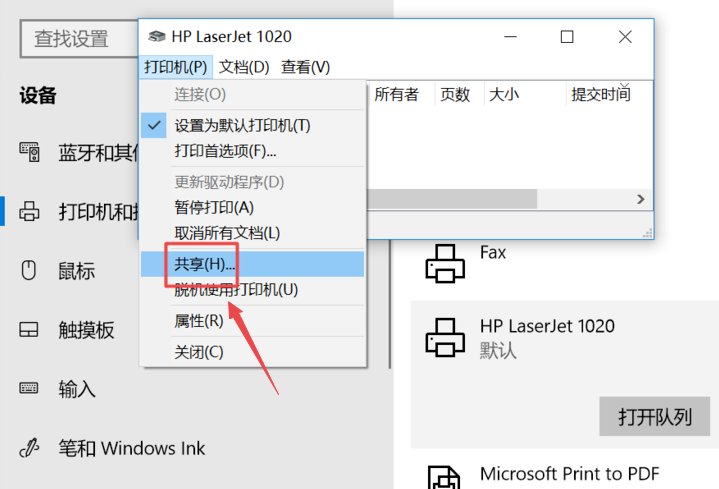Viewport: 719px width, 489px height.
Task: Click the horizontal scrollbar right arrow
Action: point(641,199)
